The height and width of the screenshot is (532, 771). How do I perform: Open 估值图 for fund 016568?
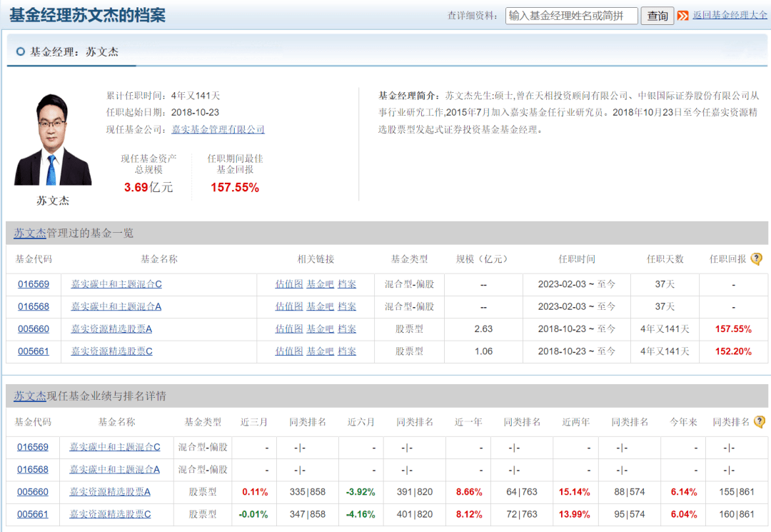pyautogui.click(x=289, y=307)
